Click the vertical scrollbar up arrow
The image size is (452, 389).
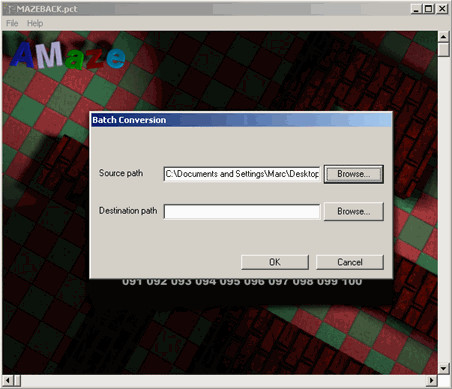(443, 36)
